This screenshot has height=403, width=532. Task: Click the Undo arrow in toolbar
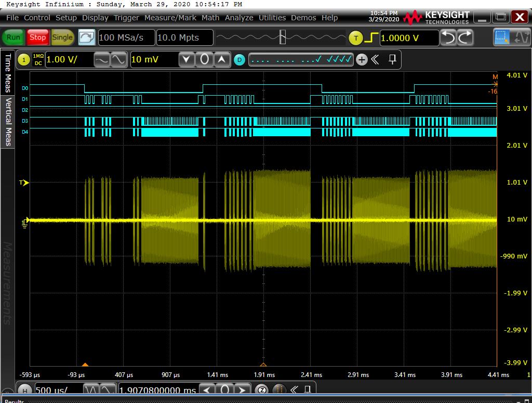(x=448, y=37)
